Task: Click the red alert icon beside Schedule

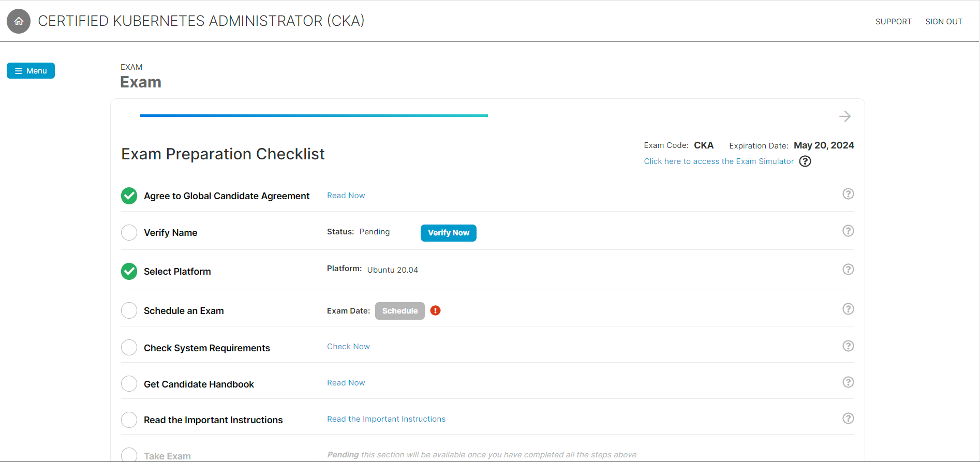Action: coord(436,310)
